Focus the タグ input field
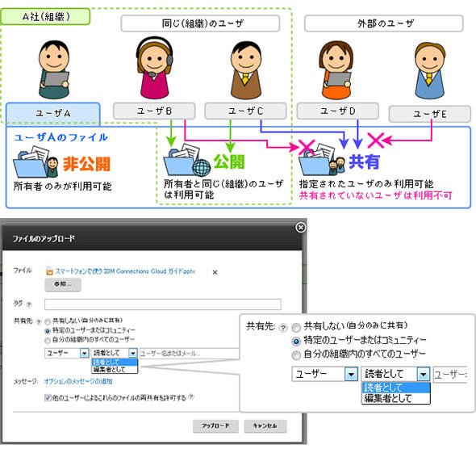 click(x=163, y=304)
